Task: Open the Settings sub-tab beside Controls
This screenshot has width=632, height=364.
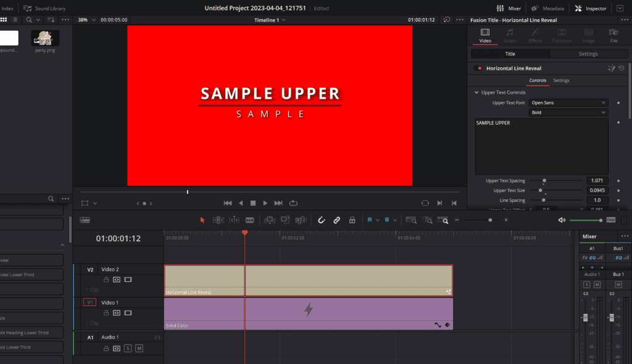Action: coord(561,81)
